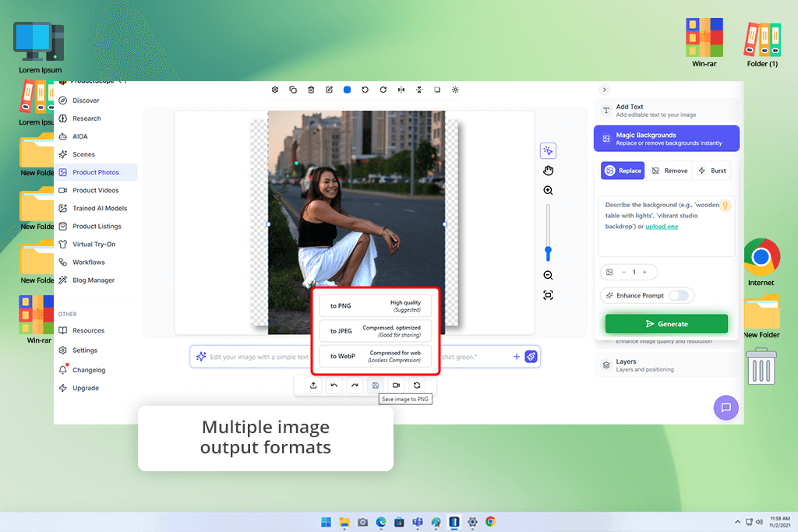
Task: Select the pointer selection tool beside canvas
Action: 548,150
